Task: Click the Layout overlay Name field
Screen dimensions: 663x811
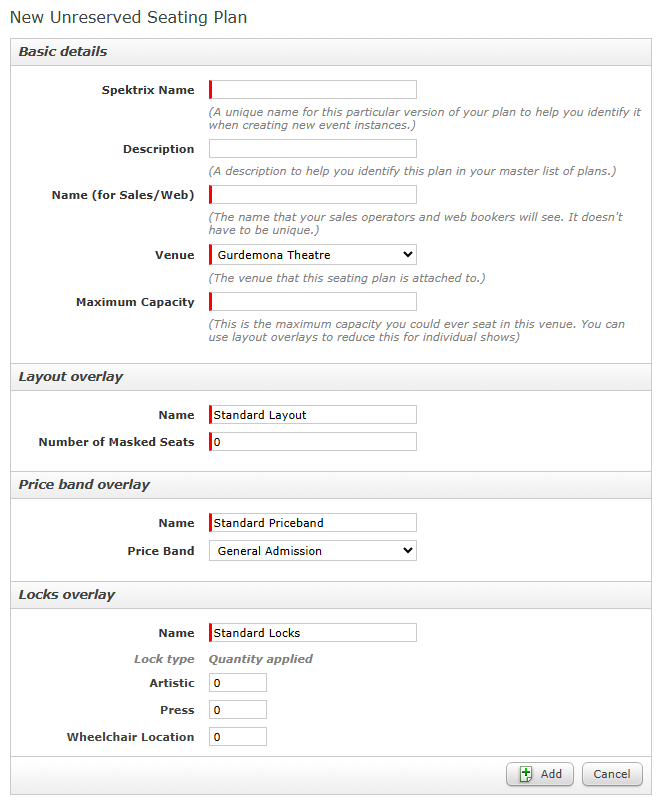Action: (313, 415)
